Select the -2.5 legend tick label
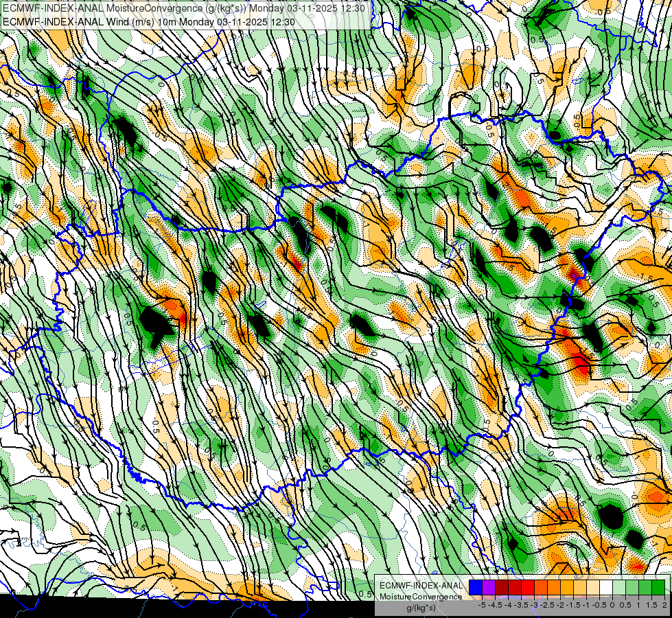This screenshot has height=618, width=672. (x=547, y=605)
